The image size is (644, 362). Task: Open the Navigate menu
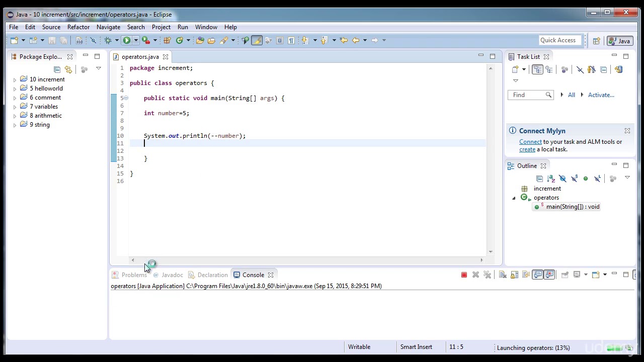(108, 27)
